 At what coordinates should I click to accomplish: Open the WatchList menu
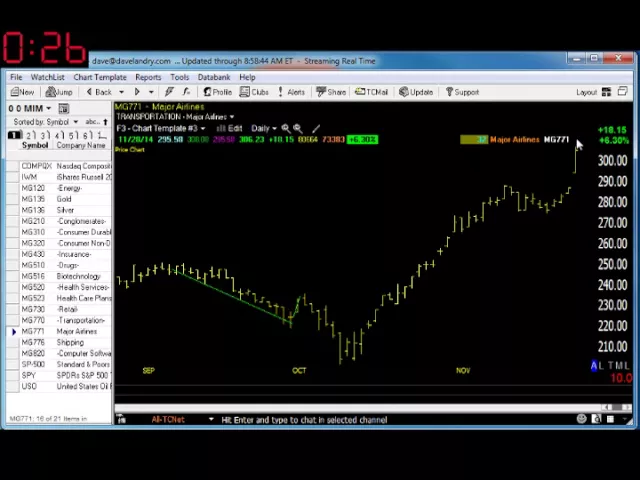point(47,77)
